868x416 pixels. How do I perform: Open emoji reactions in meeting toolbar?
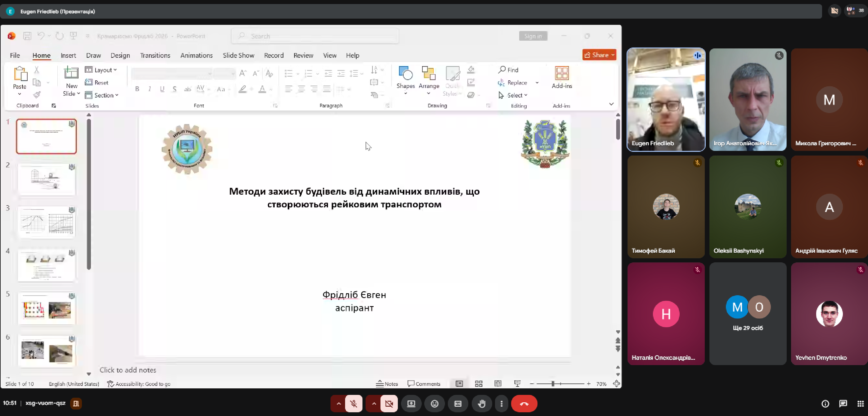tap(434, 404)
